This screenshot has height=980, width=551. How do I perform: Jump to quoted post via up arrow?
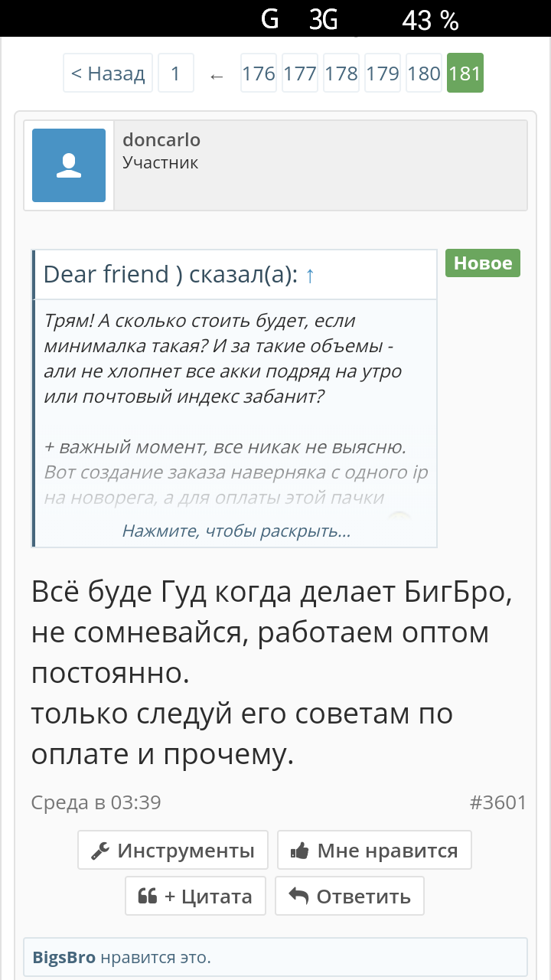coord(309,276)
